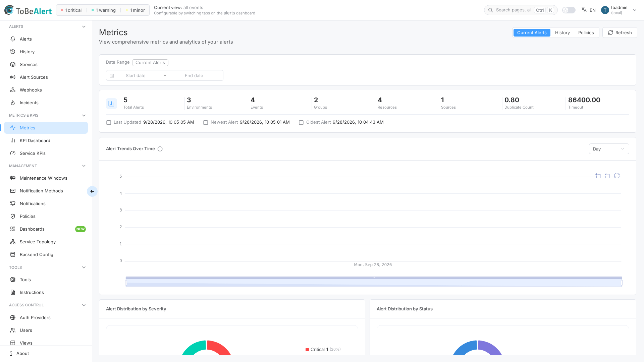Open the Notification Methods mail icon
The width and height of the screenshot is (644, 362).
(x=13, y=191)
